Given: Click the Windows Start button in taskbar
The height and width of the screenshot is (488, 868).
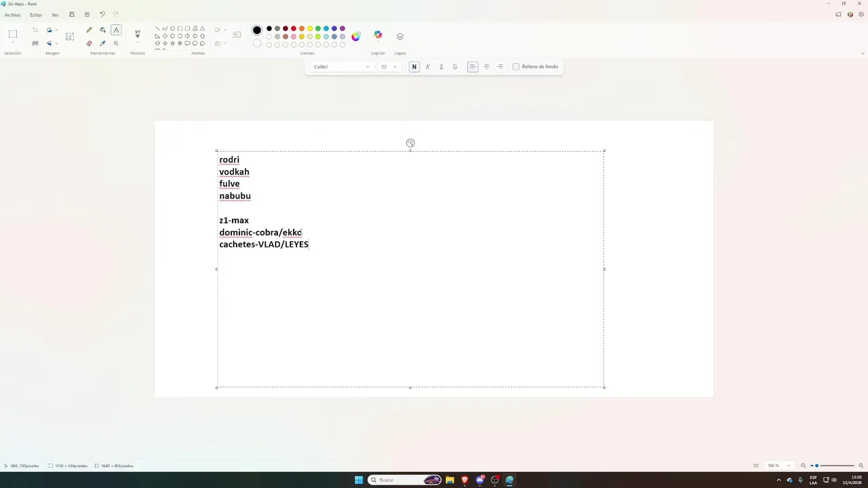Looking at the screenshot, I should (359, 480).
